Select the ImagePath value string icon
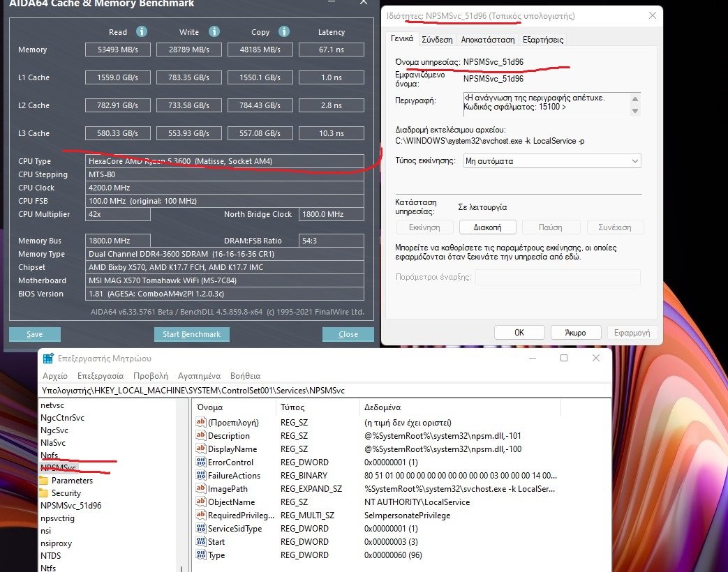This screenshot has width=728, height=572. click(200, 488)
